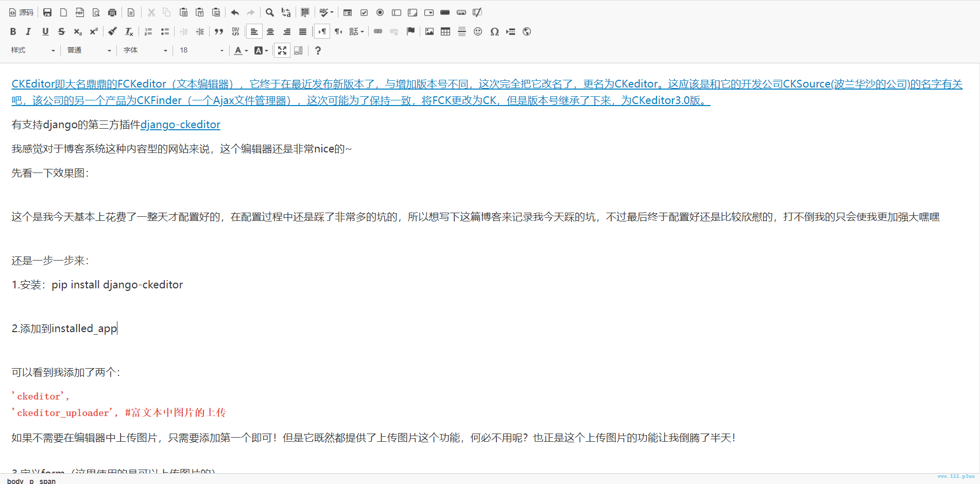
Task: Open the Preview icon
Action: pos(96,12)
